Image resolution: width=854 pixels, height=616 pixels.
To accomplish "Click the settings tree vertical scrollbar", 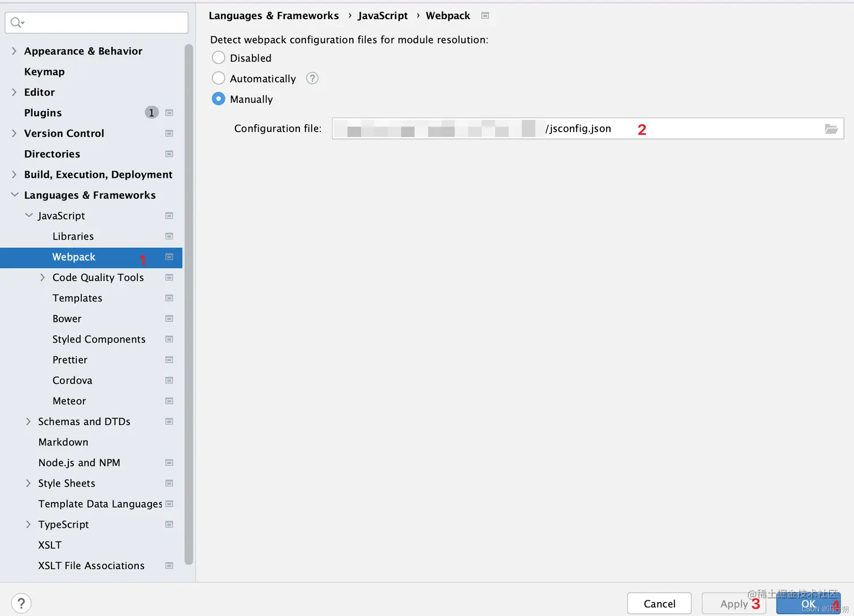I will click(189, 305).
